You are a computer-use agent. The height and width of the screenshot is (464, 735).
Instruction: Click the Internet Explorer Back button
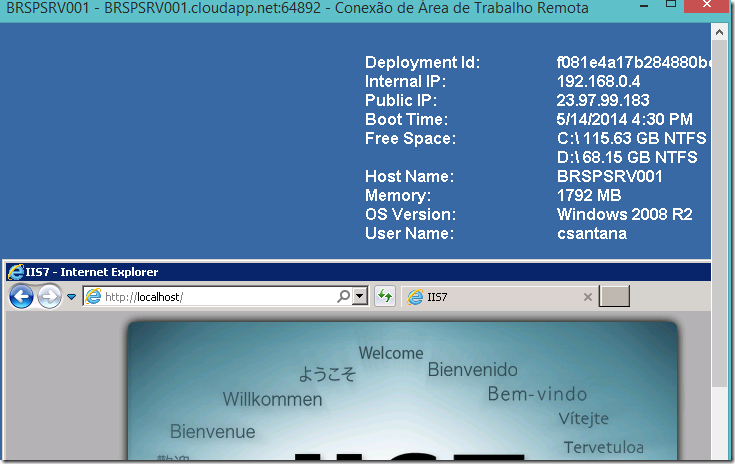(21, 296)
